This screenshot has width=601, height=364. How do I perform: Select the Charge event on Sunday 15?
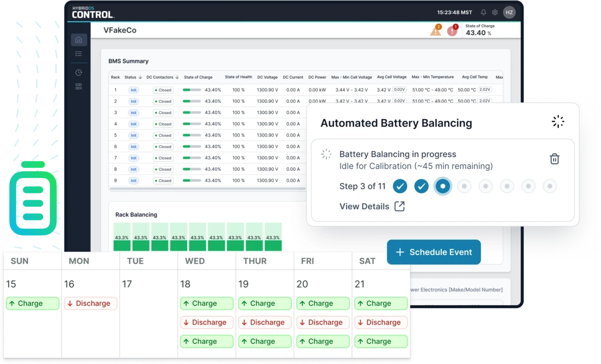coord(33,303)
